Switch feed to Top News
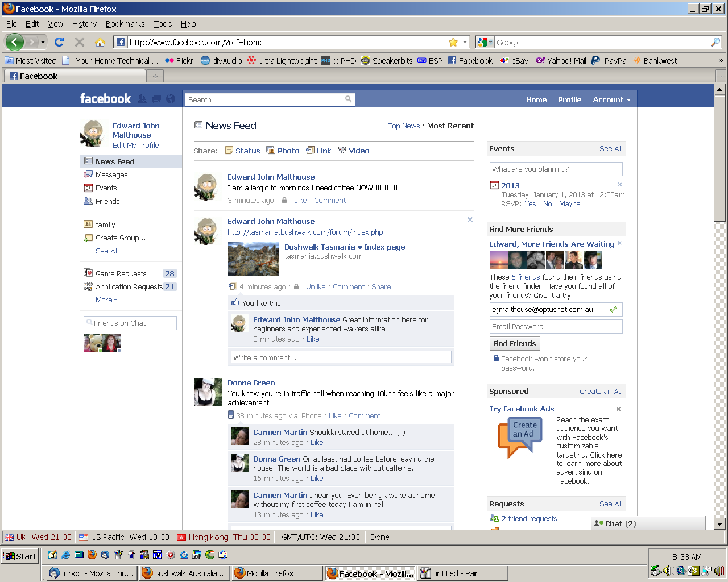The image size is (728, 582). click(x=404, y=126)
